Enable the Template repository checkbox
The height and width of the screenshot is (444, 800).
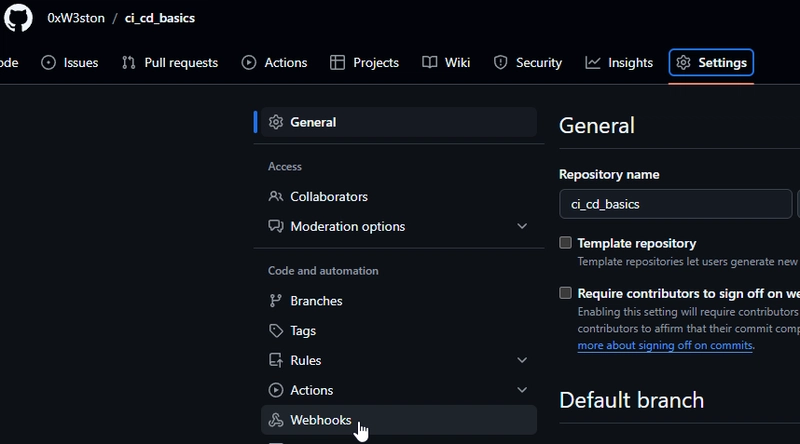coord(566,243)
